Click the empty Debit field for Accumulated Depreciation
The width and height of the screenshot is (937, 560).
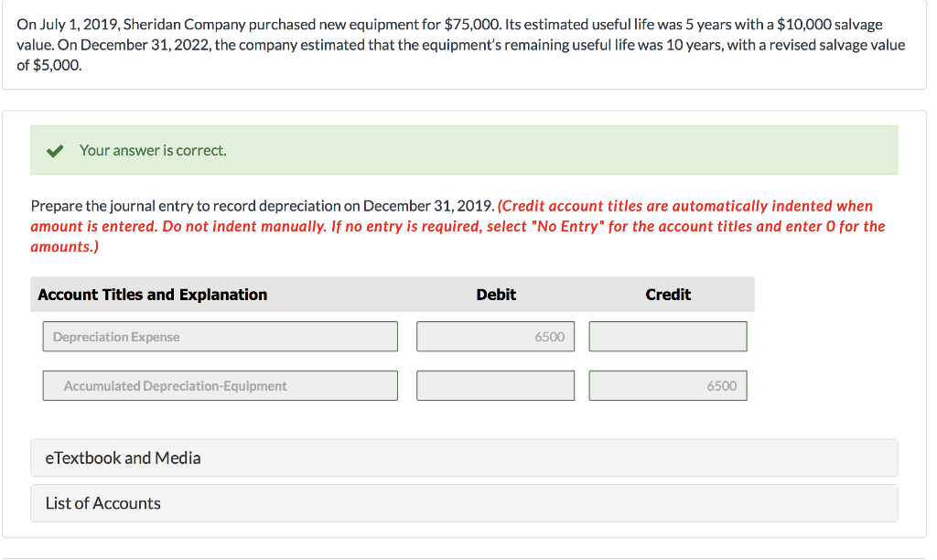(x=495, y=385)
